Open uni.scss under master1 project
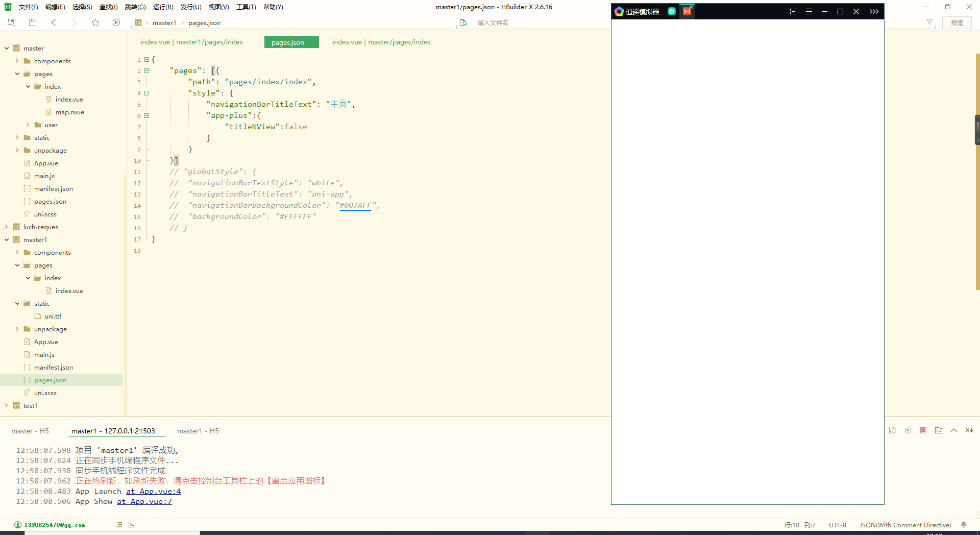This screenshot has height=535, width=980. (x=45, y=393)
